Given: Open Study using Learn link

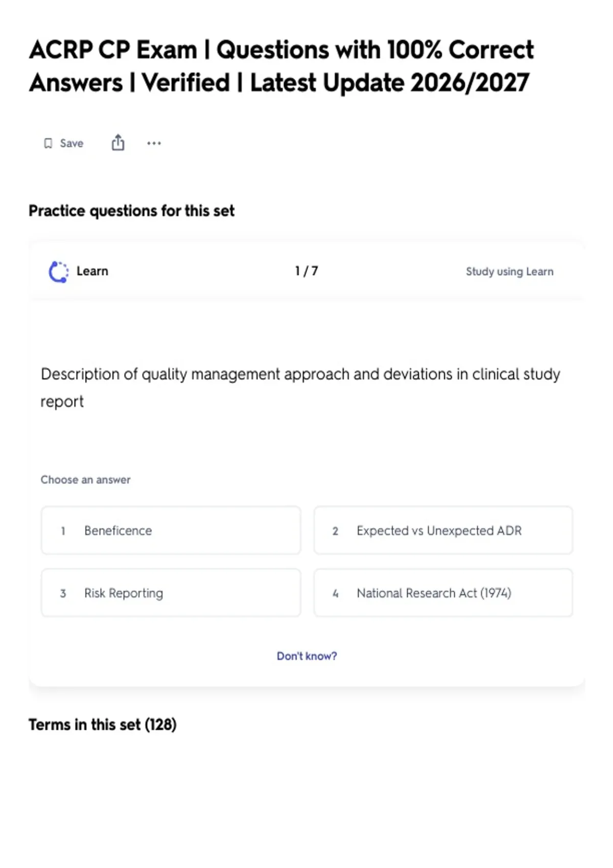Looking at the screenshot, I should [509, 272].
